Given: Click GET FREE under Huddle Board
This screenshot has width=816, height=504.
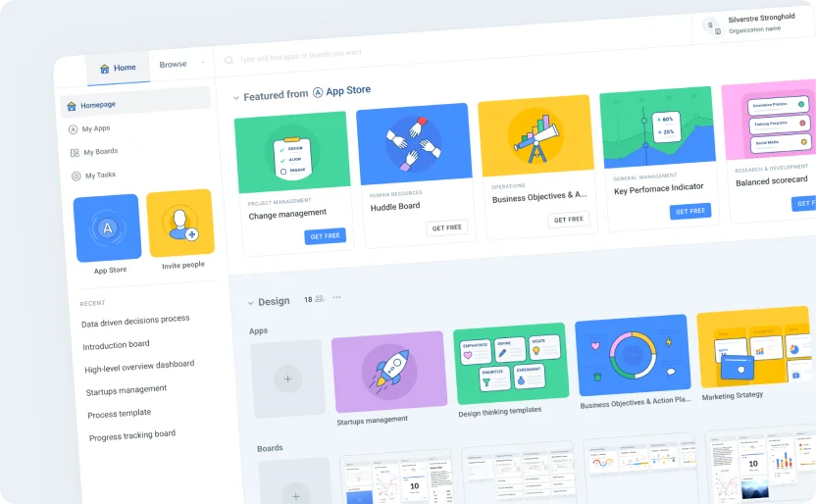Looking at the screenshot, I should [446, 227].
